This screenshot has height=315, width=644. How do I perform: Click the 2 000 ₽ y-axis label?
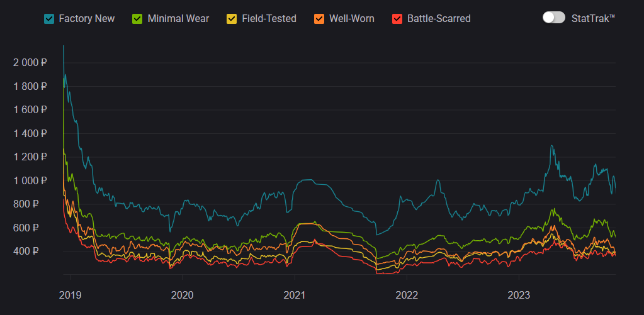point(30,62)
